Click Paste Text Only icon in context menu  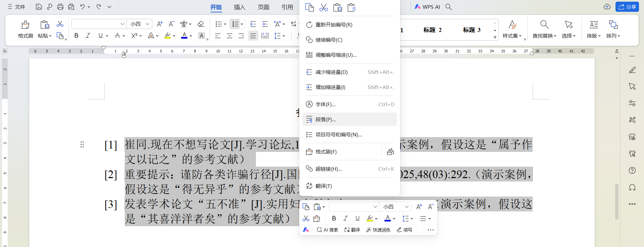[352, 7]
